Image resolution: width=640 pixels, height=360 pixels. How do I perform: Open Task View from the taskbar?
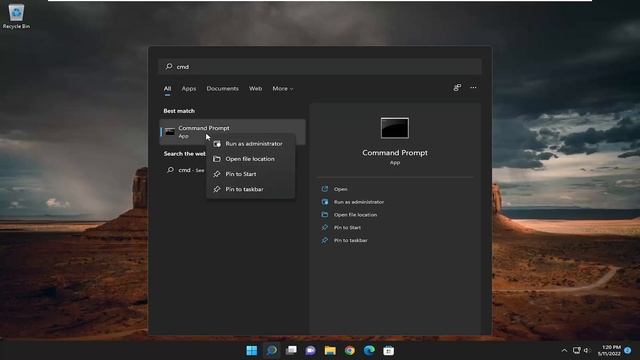(x=291, y=350)
